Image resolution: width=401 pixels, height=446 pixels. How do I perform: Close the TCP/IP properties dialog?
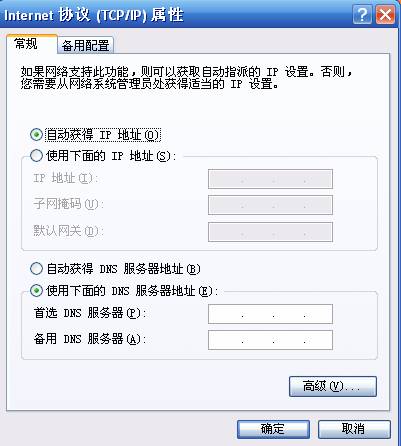tap(385, 15)
